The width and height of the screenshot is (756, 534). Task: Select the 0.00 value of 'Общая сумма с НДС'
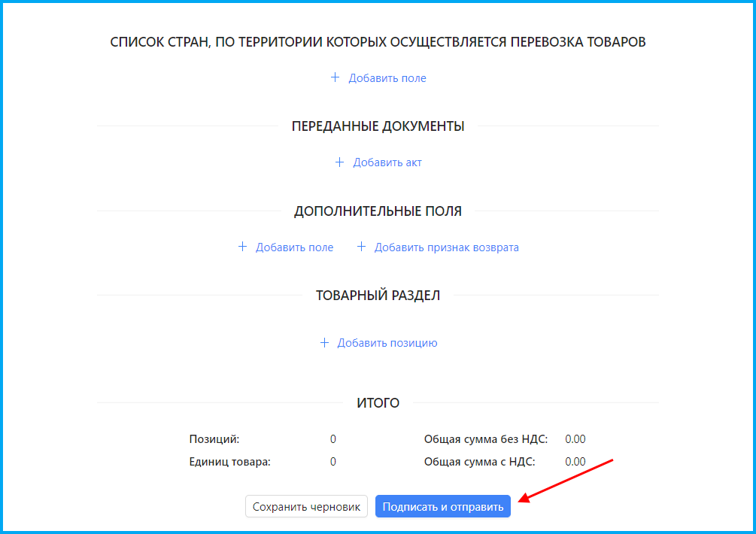pos(575,462)
